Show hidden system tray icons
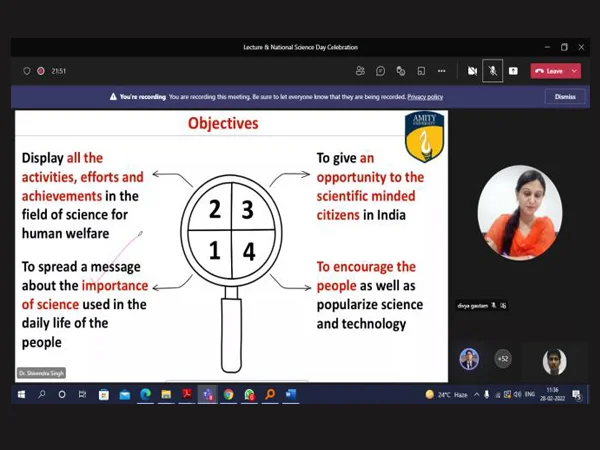The width and height of the screenshot is (600, 450). click(x=476, y=395)
